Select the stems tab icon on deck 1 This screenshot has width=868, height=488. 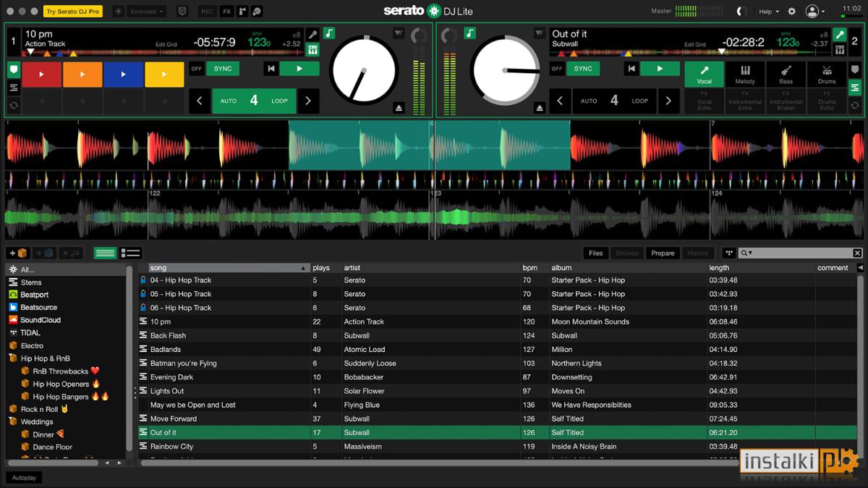pos(14,88)
